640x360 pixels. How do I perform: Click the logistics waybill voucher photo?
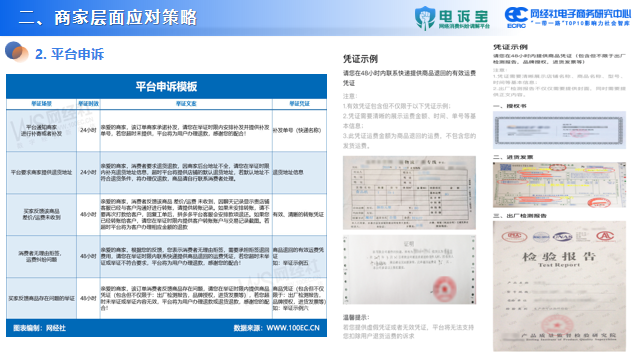pos(409,192)
